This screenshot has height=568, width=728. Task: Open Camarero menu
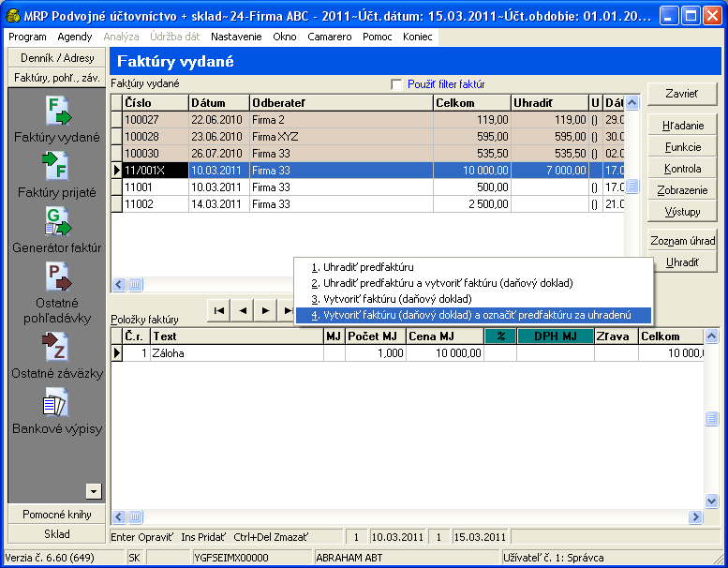point(330,37)
